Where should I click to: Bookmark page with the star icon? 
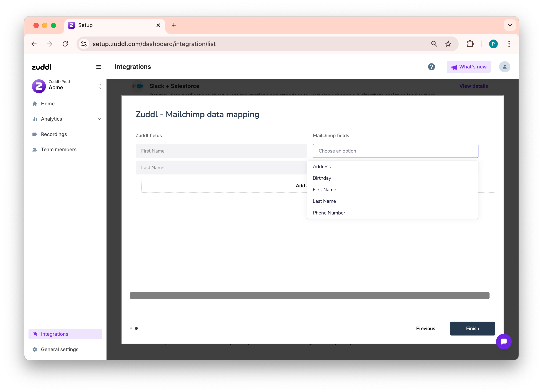pyautogui.click(x=448, y=44)
